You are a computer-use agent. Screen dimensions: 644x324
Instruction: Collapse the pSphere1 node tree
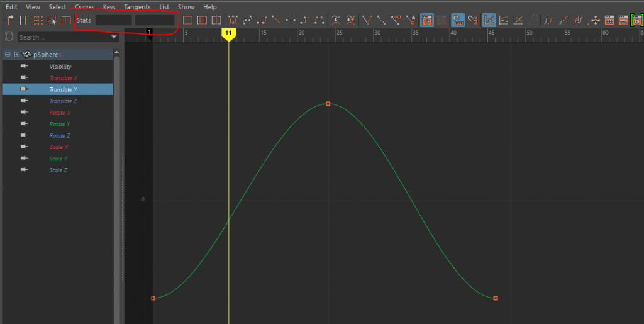click(x=8, y=55)
